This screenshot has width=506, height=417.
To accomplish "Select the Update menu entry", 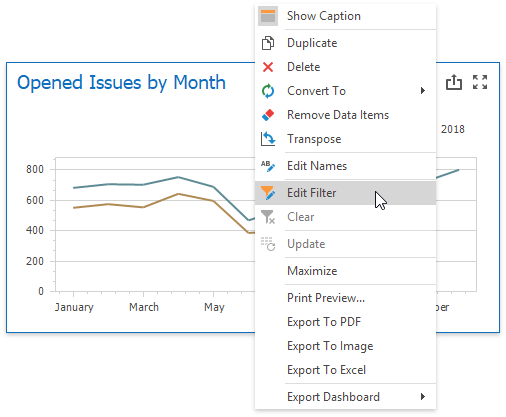I will coord(346,244).
